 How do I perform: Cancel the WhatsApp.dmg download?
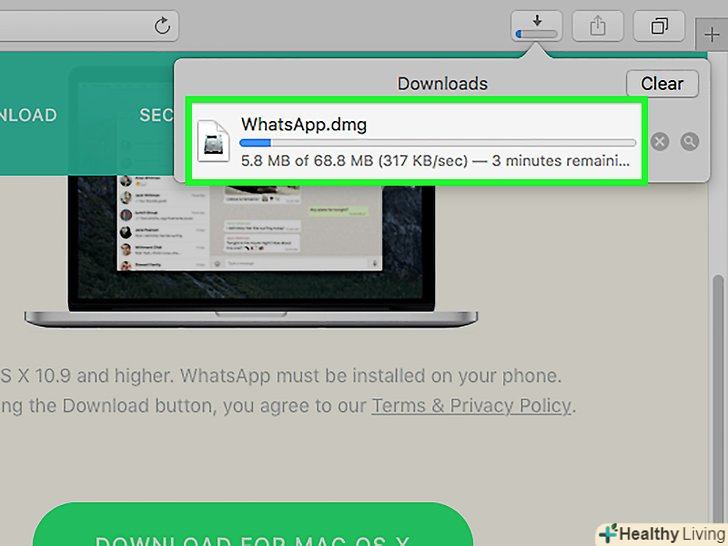click(659, 142)
